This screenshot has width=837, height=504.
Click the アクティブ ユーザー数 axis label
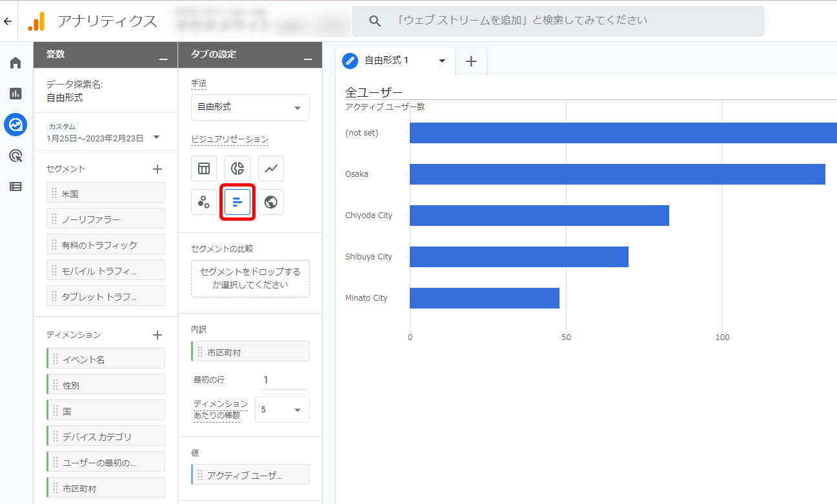coord(385,107)
